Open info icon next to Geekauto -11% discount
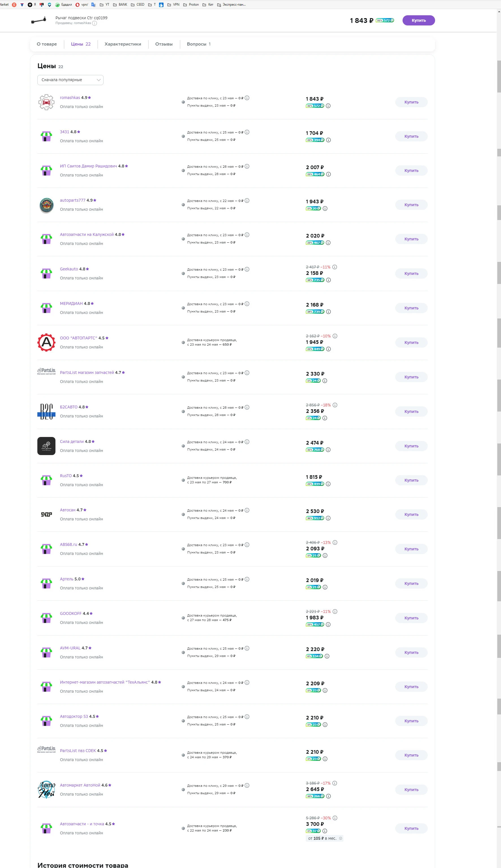The image size is (501, 868). (x=335, y=267)
